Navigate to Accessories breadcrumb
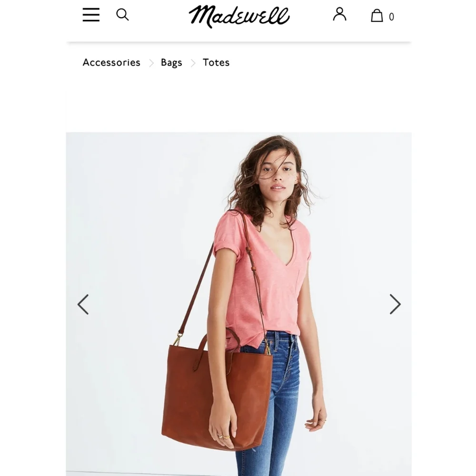Screen dimensions: 476x476 click(111, 62)
